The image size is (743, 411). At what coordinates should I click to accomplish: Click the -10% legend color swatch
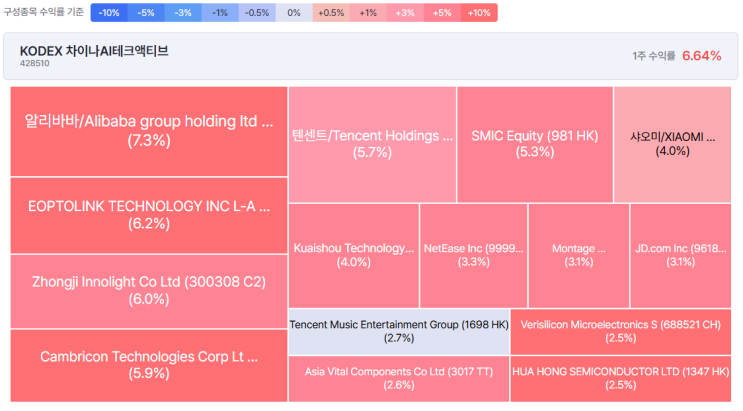[x=109, y=13]
